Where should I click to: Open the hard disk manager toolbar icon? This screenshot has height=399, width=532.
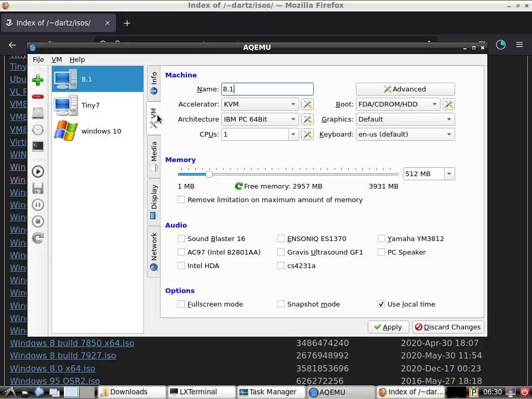coord(37,113)
